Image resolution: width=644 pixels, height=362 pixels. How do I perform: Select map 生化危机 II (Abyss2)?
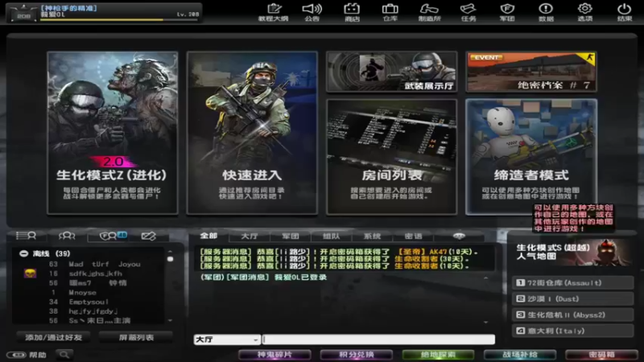pyautogui.click(x=572, y=315)
